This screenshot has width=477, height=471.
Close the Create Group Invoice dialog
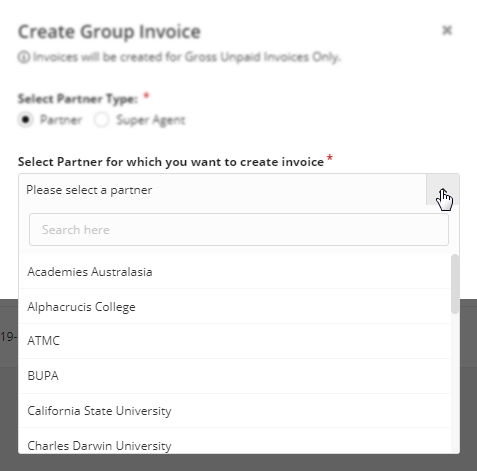tap(447, 30)
